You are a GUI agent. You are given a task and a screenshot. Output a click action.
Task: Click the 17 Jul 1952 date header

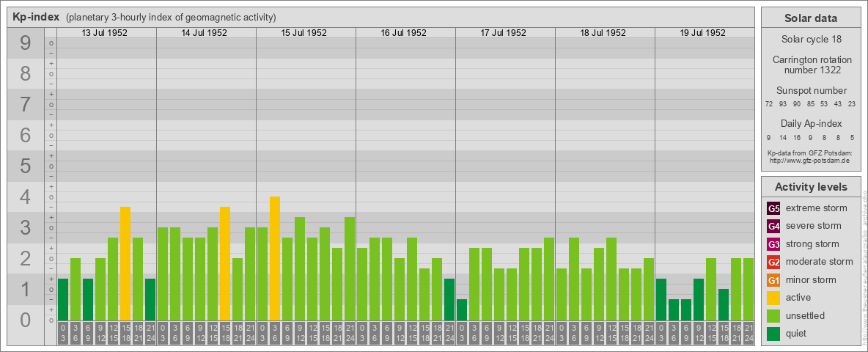tap(503, 33)
